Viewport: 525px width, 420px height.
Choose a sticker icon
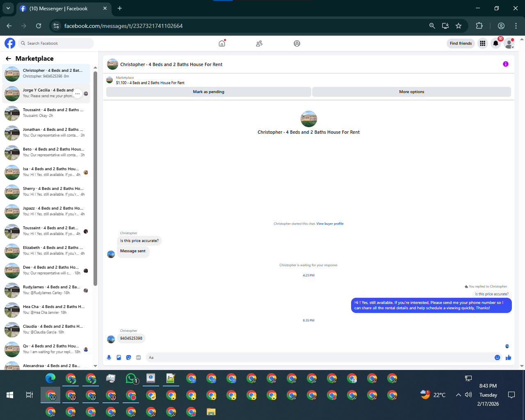[129, 358]
